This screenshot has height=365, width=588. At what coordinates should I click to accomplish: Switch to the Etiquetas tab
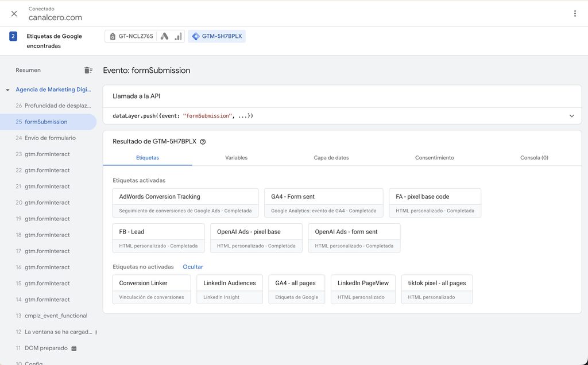tap(148, 158)
